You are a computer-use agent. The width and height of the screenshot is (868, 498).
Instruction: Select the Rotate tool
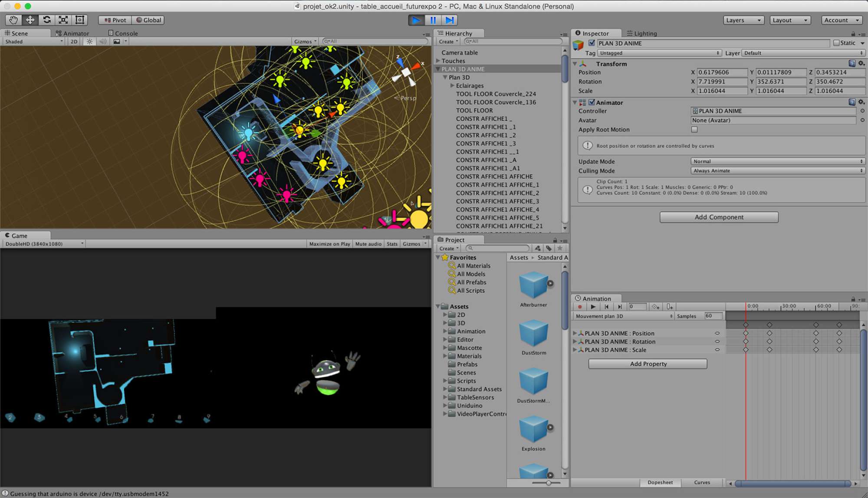click(x=47, y=20)
